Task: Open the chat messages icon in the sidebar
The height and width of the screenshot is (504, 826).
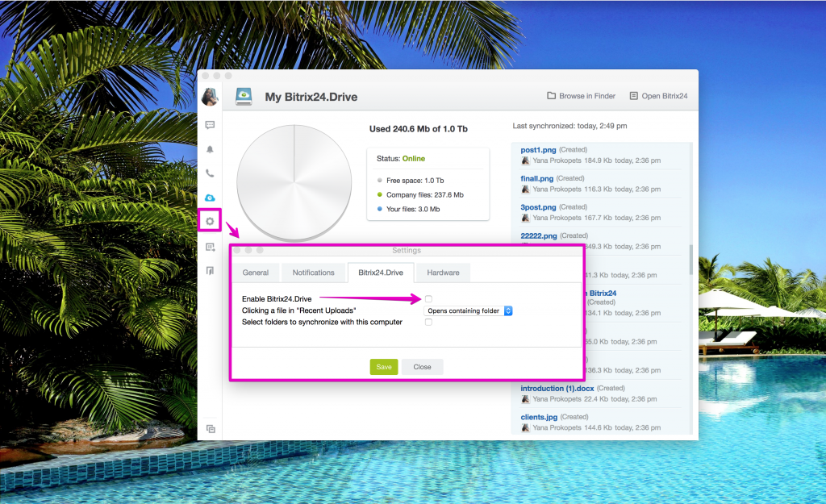Action: pos(210,125)
